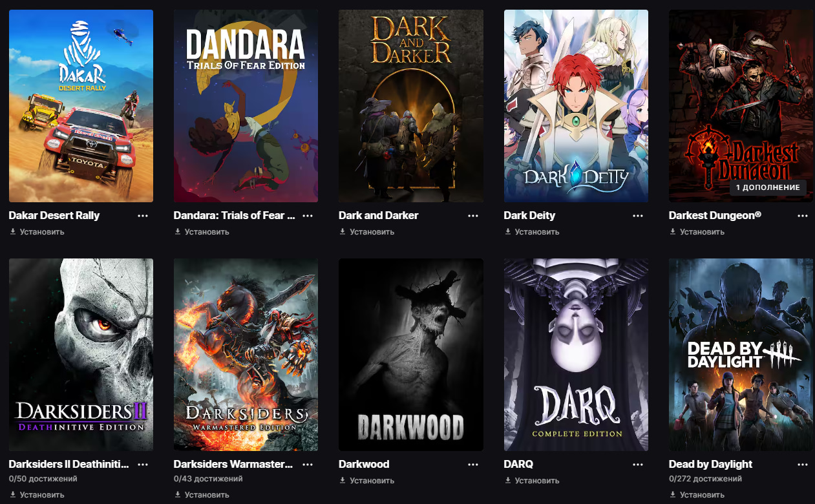Open the Dark and Darker cover art

tap(411, 106)
